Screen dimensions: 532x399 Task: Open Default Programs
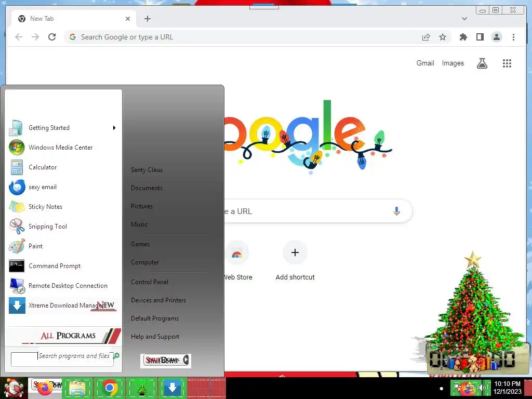tap(155, 318)
